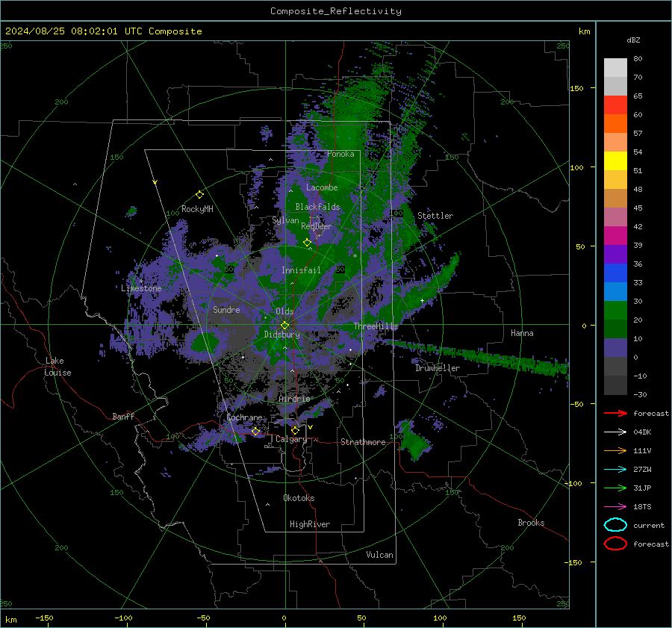Select the Limestone label
Viewport: 672px width, 628px height.
(141, 288)
